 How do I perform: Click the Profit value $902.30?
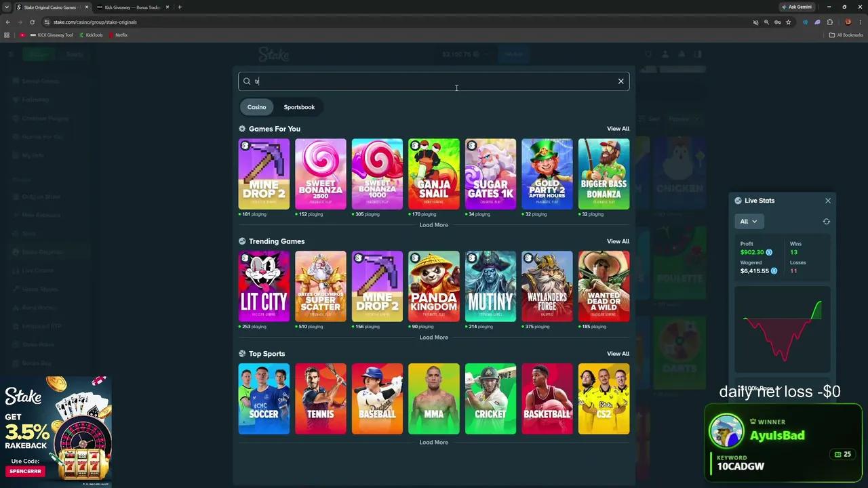coord(752,252)
